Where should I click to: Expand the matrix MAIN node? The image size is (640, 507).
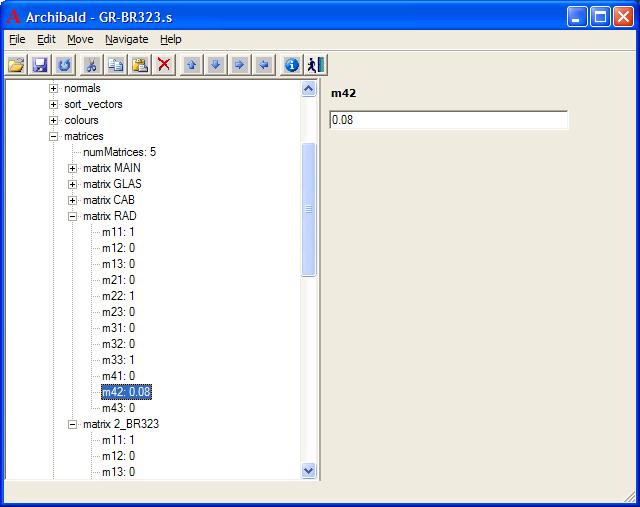(x=73, y=168)
